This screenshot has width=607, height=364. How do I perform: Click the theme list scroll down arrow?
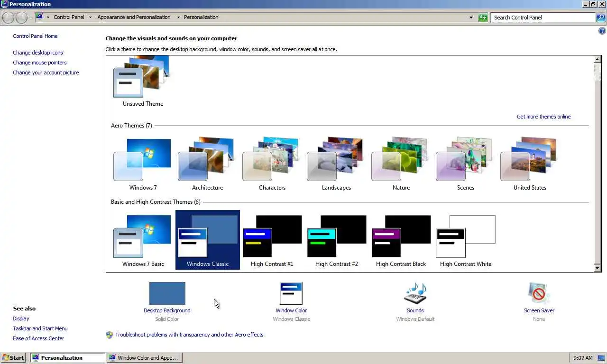click(598, 268)
